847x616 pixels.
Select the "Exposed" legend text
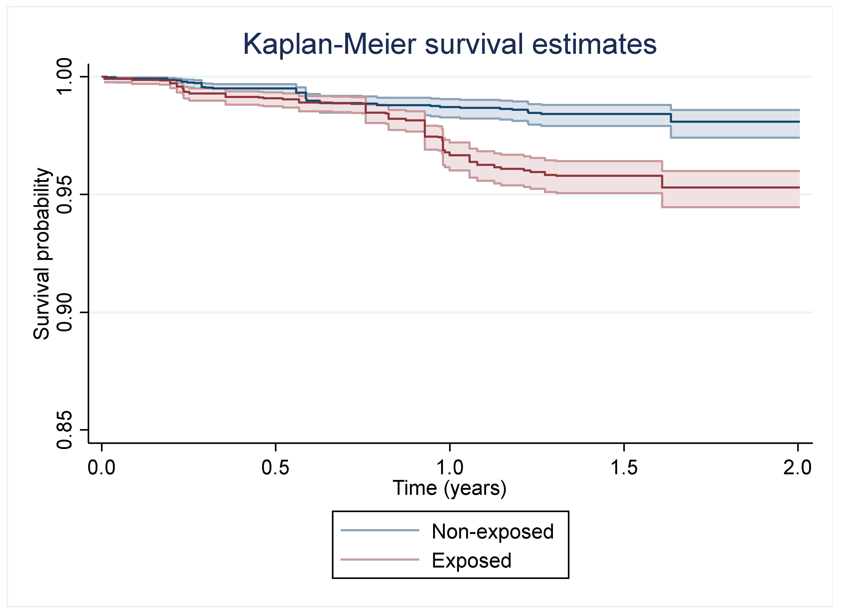pos(471,561)
